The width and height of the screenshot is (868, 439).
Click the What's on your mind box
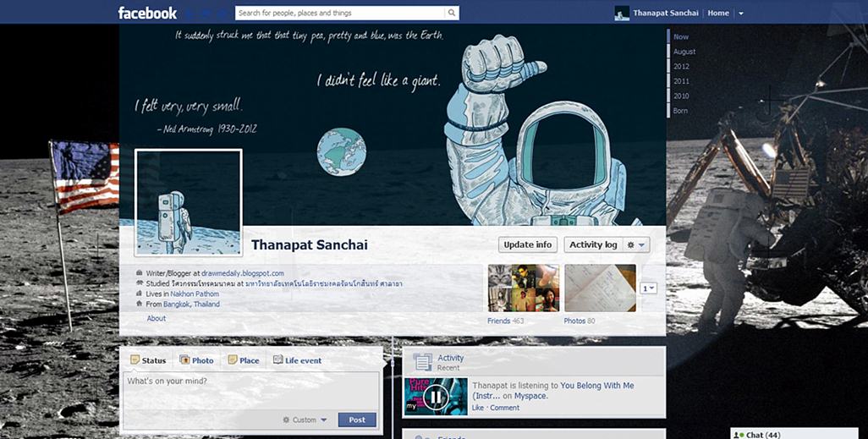pos(250,391)
